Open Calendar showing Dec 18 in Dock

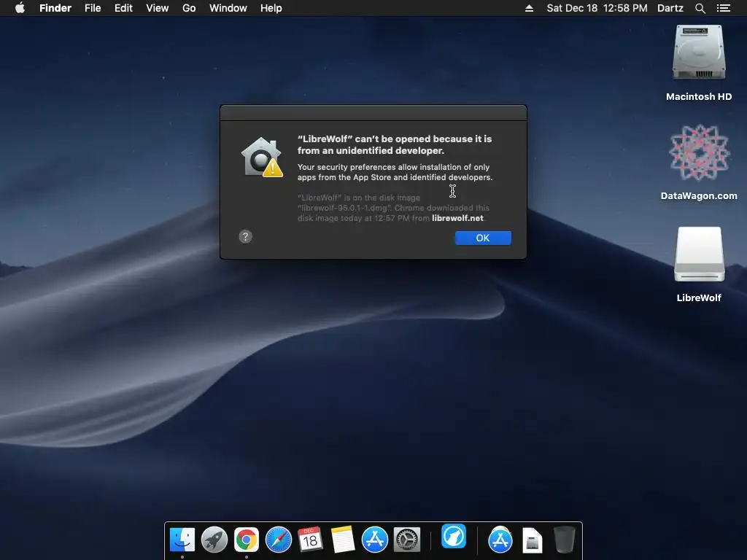tap(310, 540)
